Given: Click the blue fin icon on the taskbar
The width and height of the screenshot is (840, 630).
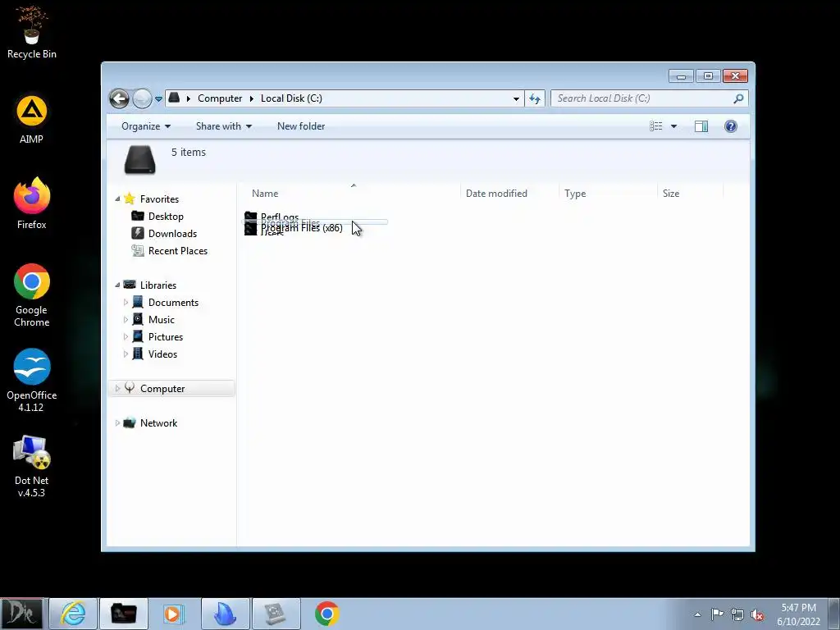Looking at the screenshot, I should pos(225,614).
